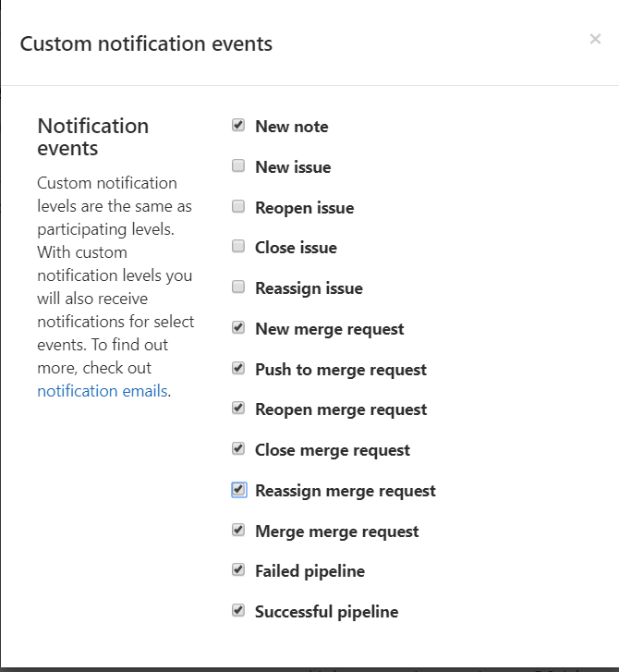The height and width of the screenshot is (672, 619).
Task: Disable New merge request checkbox
Action: click(238, 328)
